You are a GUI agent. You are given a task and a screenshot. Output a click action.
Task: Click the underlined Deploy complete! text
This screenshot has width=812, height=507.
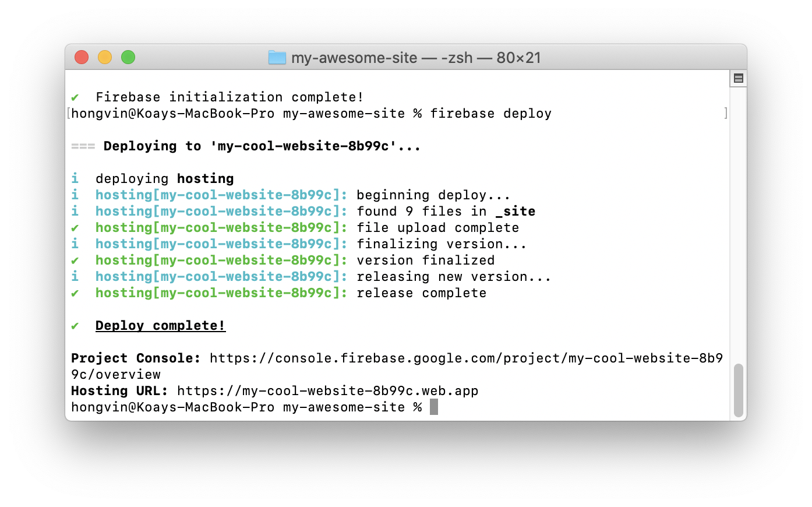coord(161,326)
